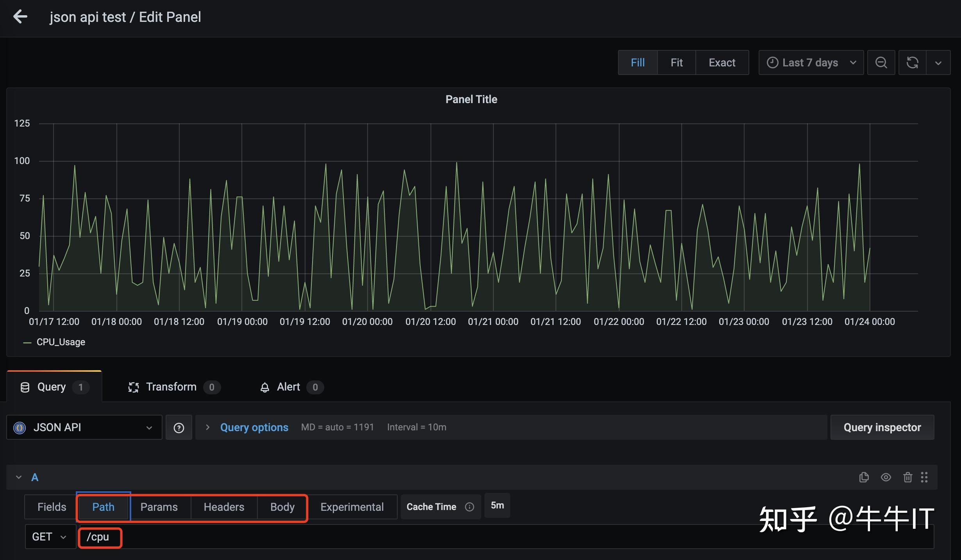Click the Cache Time info icon
The width and height of the screenshot is (961, 560).
[470, 506]
